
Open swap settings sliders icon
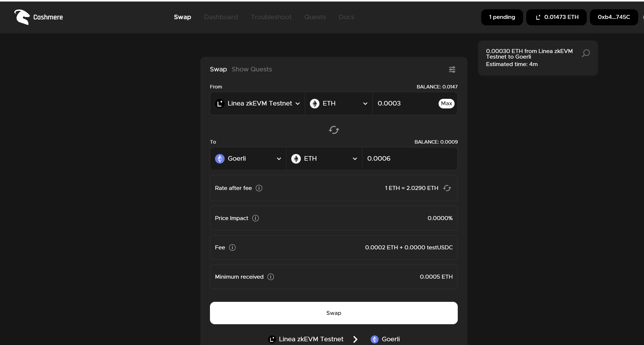pos(452,70)
